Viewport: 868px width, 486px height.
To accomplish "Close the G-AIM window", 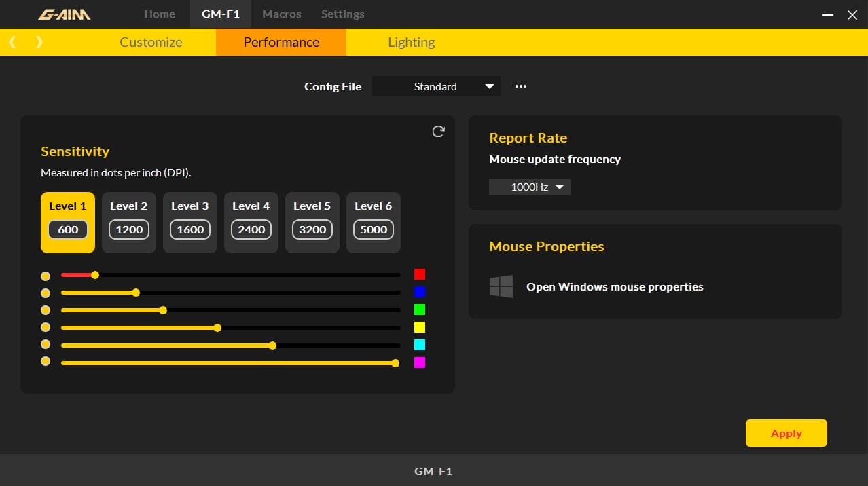I will (852, 14).
